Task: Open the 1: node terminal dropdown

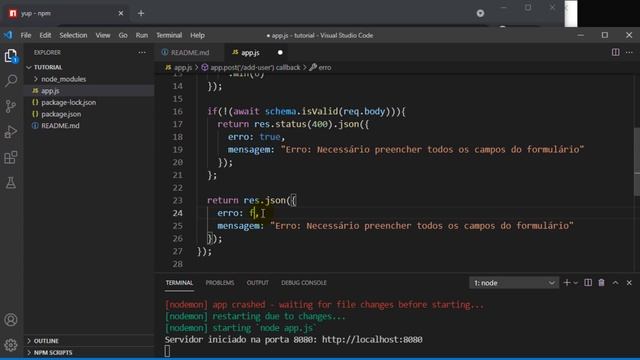Action: coord(513,283)
